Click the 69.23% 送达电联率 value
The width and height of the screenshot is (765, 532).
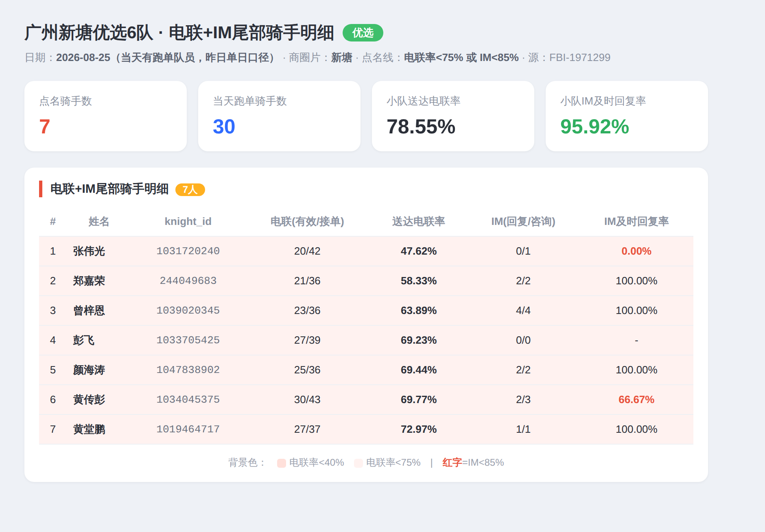coord(418,340)
